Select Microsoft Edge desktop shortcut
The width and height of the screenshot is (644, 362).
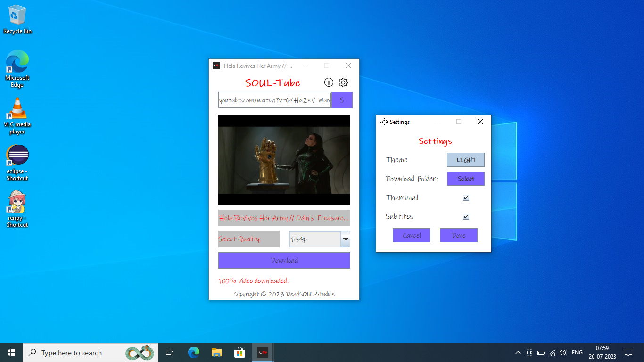[17, 69]
